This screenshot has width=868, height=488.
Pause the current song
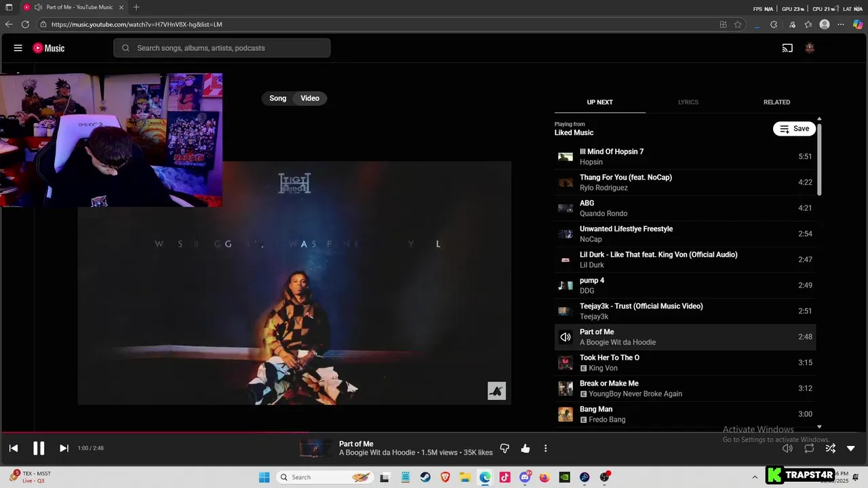pyautogui.click(x=39, y=448)
